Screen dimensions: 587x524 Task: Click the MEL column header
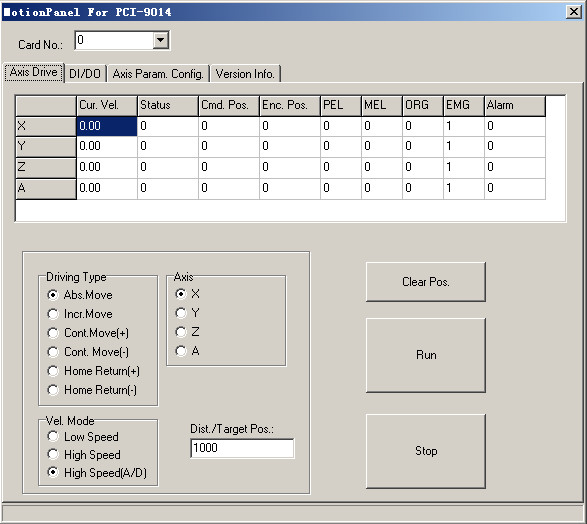(382, 106)
